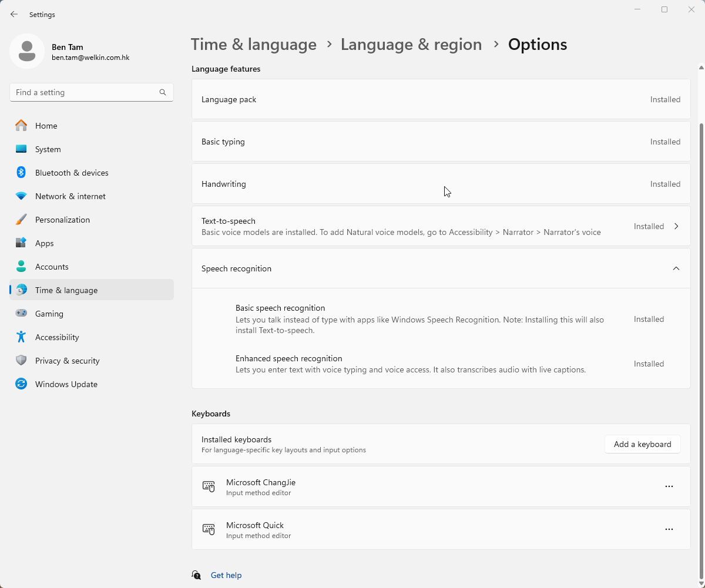
Task: Click Basic speech recognition heading
Action: click(x=280, y=308)
